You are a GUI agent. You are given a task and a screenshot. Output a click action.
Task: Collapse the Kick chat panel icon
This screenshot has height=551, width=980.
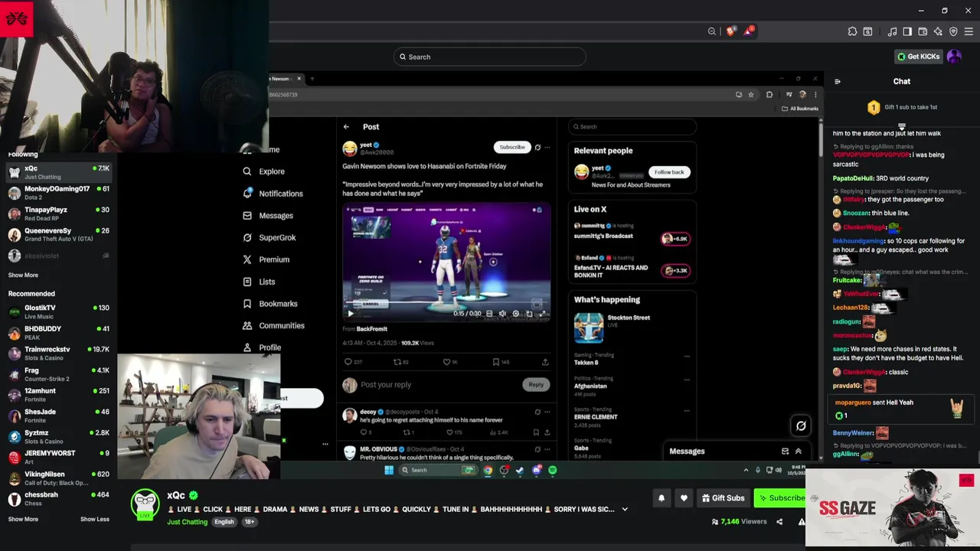pos(838,81)
